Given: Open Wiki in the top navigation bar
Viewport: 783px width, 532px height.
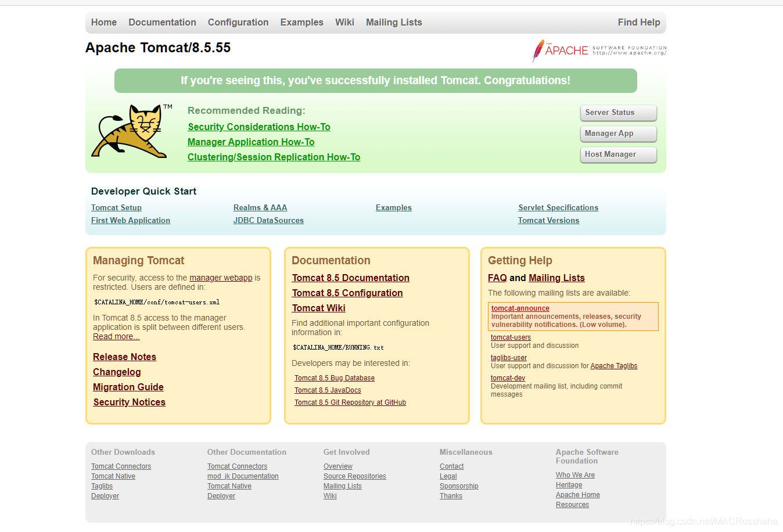Looking at the screenshot, I should (x=344, y=22).
